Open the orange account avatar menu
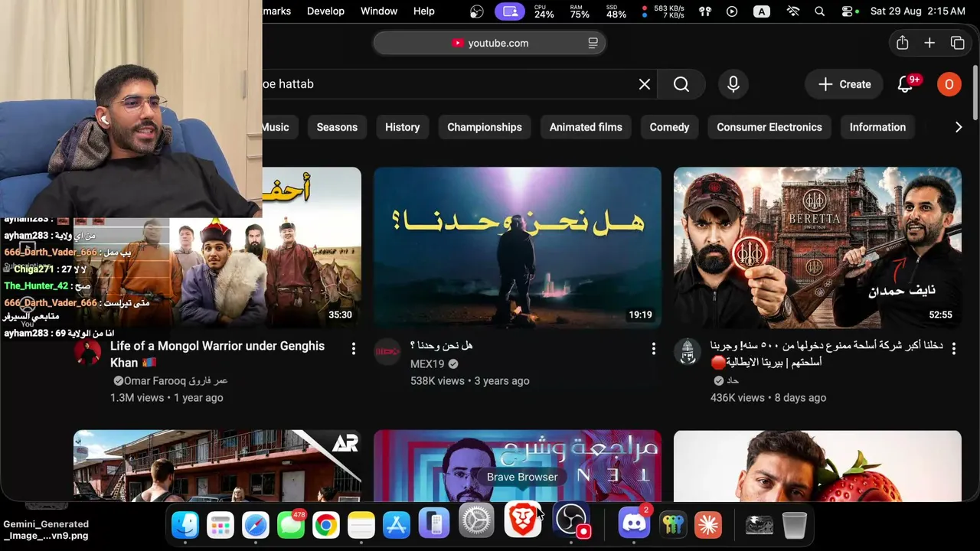The width and height of the screenshot is (980, 551). pos(949,84)
